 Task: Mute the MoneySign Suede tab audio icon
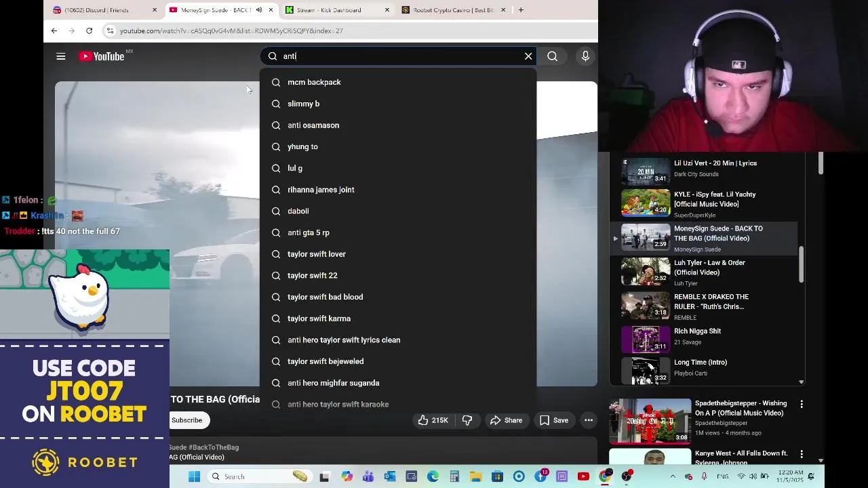click(x=258, y=10)
